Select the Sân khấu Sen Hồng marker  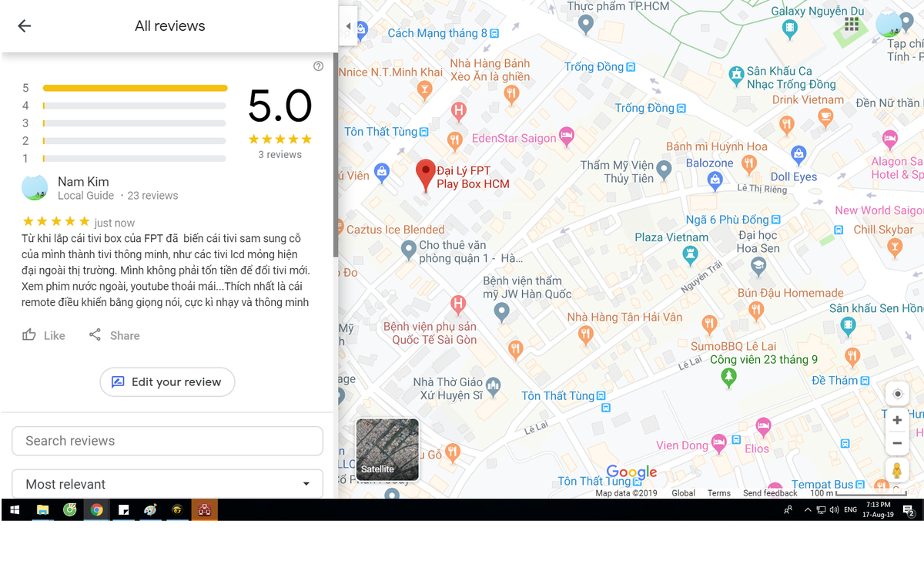[x=848, y=327]
